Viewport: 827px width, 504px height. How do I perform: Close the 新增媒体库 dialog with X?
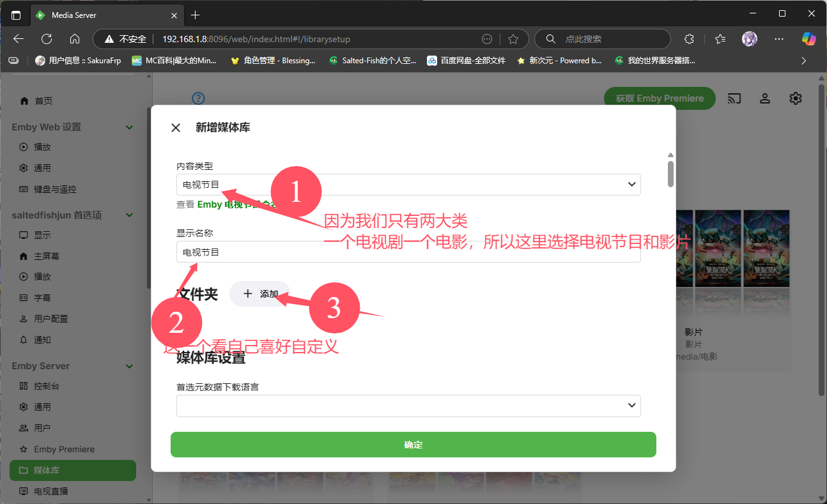pyautogui.click(x=176, y=128)
